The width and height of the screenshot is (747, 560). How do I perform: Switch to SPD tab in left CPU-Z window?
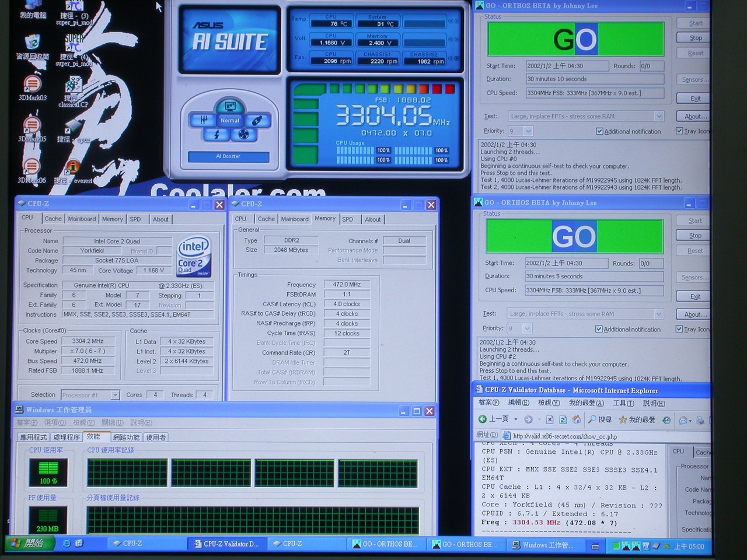[135, 219]
